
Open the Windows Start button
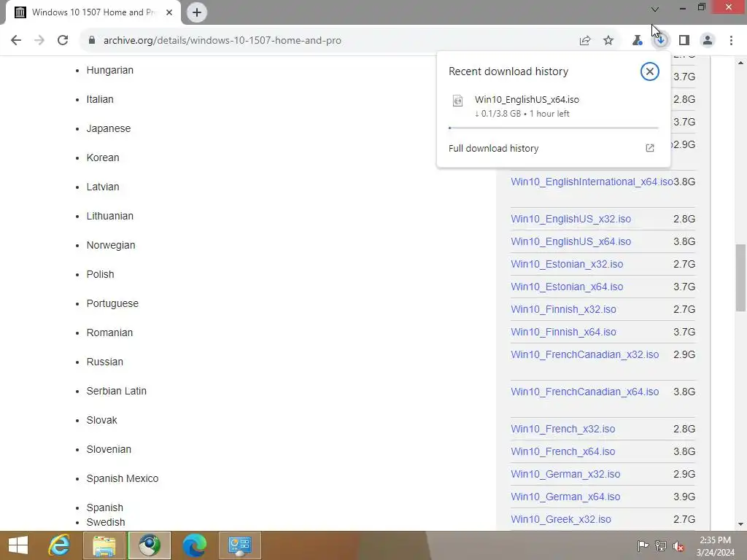coord(18,545)
